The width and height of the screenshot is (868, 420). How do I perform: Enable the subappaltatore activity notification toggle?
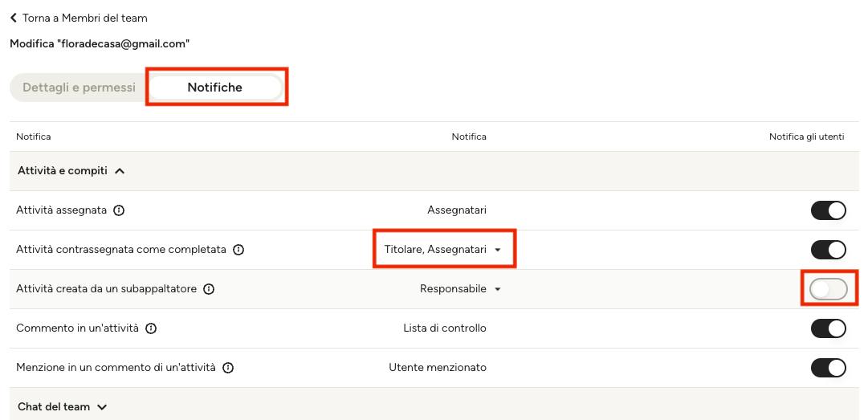(x=828, y=289)
